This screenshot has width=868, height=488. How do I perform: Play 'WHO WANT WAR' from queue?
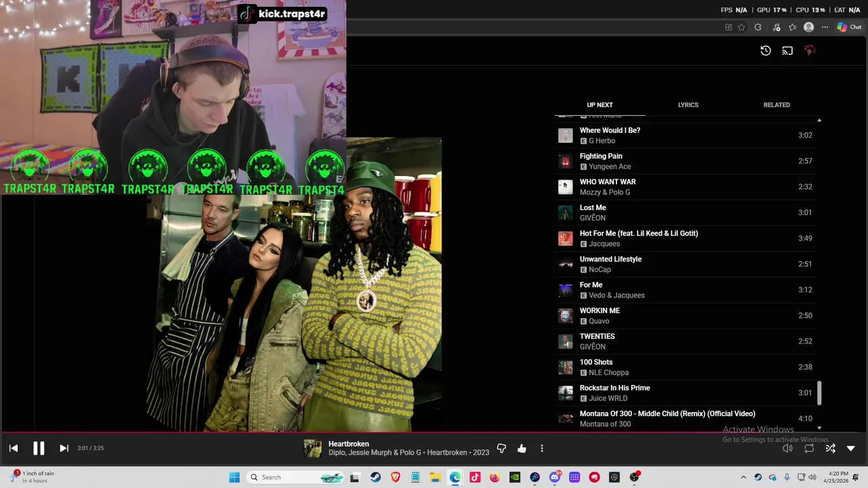pyautogui.click(x=685, y=187)
